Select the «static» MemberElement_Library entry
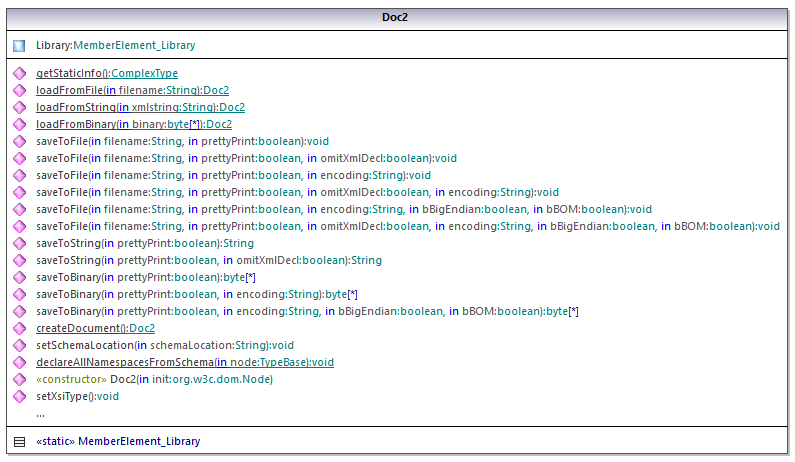 pos(117,442)
